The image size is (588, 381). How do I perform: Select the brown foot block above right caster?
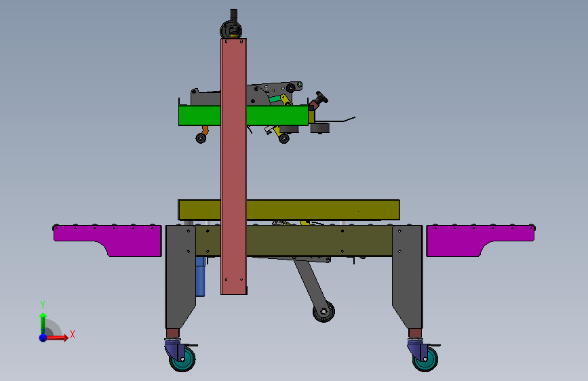click(x=415, y=333)
